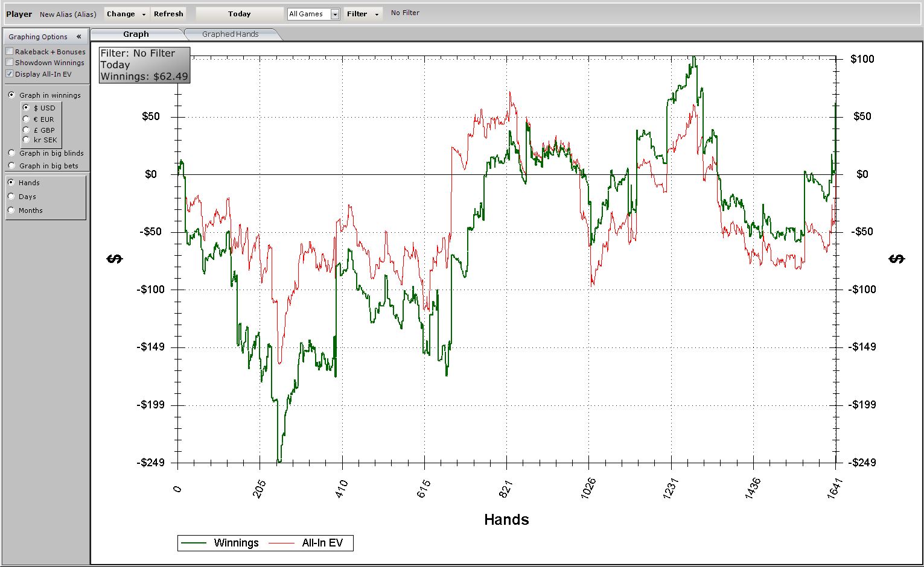924x567 pixels.
Task: Click the Refresh button
Action: (x=168, y=14)
